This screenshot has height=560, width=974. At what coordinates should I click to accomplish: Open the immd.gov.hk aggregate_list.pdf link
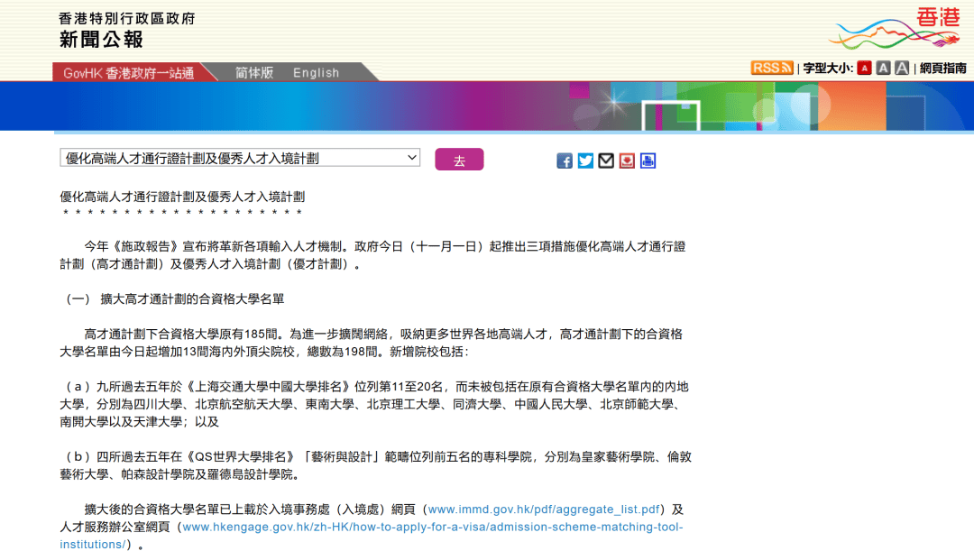click(545, 509)
